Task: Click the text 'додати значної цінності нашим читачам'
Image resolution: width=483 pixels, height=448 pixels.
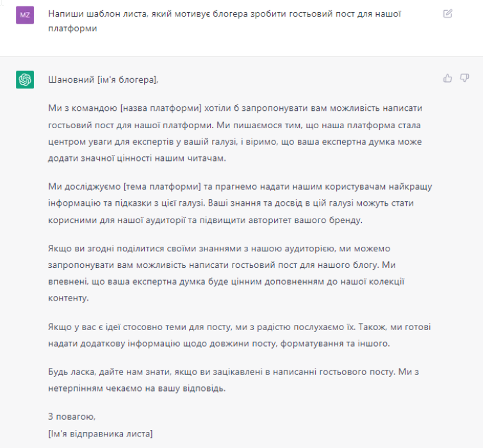Action: click(x=136, y=158)
